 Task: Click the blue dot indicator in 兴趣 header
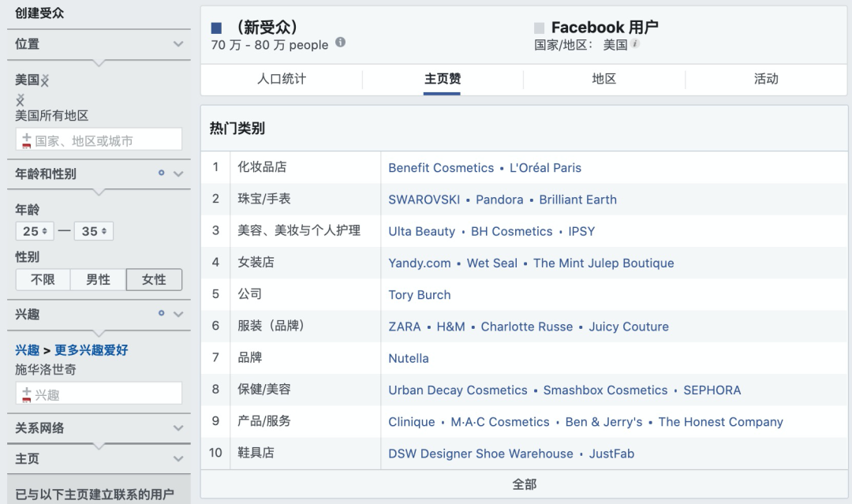(x=162, y=313)
